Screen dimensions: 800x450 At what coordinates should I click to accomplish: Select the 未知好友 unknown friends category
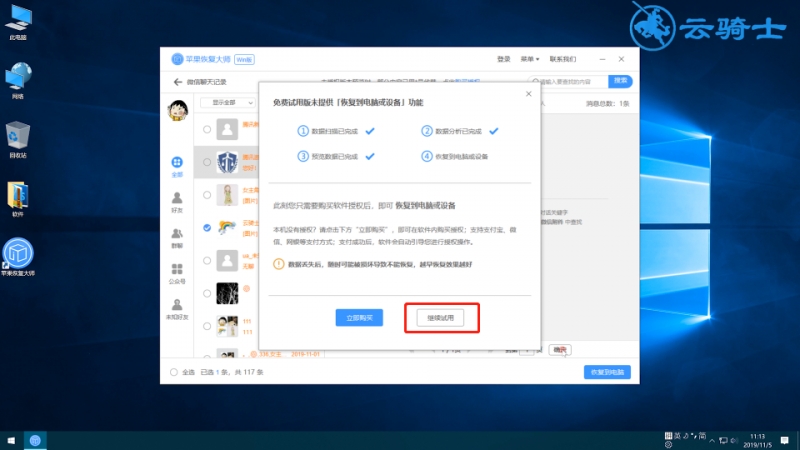[177, 309]
